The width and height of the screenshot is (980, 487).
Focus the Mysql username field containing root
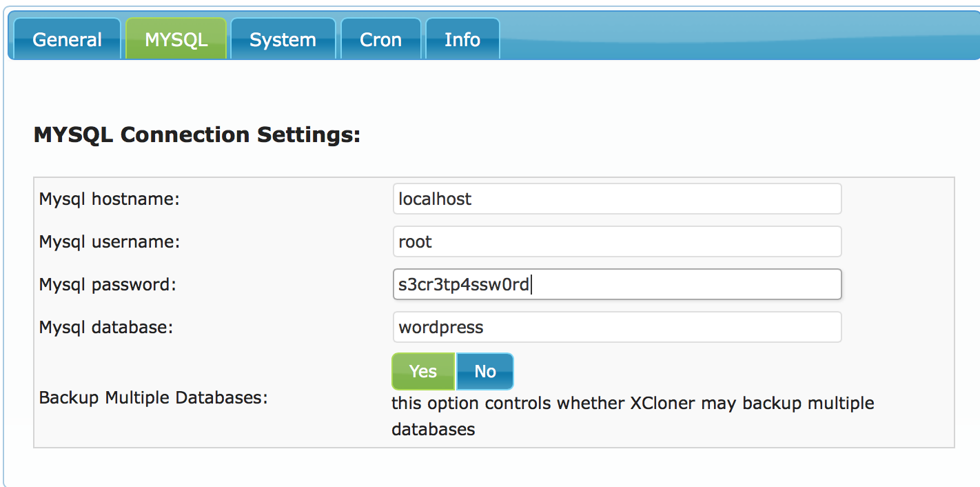[617, 241]
